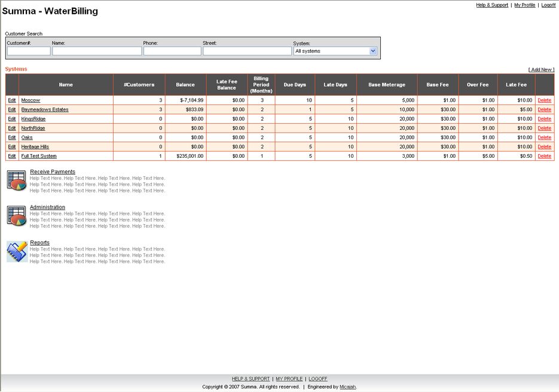The image size is (559, 392).
Task: Focus the Phone search field
Action: tap(172, 51)
